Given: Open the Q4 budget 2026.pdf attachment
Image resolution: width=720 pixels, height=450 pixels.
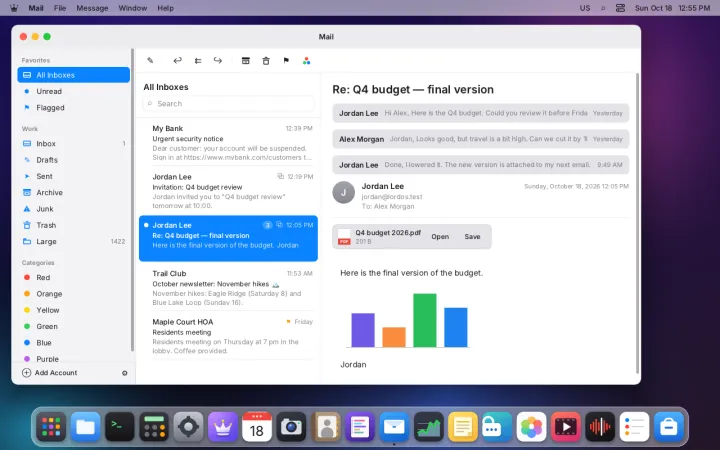Looking at the screenshot, I should 440,236.
